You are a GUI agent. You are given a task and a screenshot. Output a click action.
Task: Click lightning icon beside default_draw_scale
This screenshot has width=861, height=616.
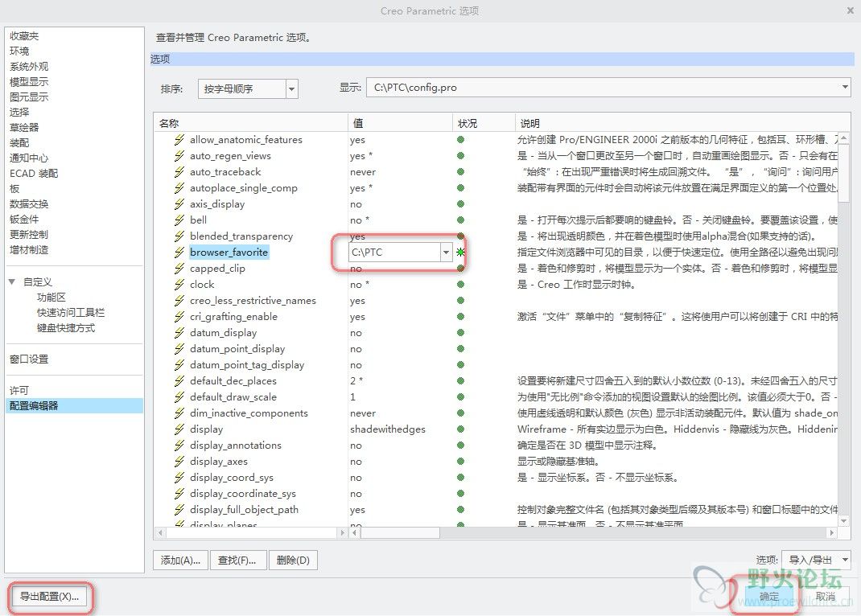[179, 397]
